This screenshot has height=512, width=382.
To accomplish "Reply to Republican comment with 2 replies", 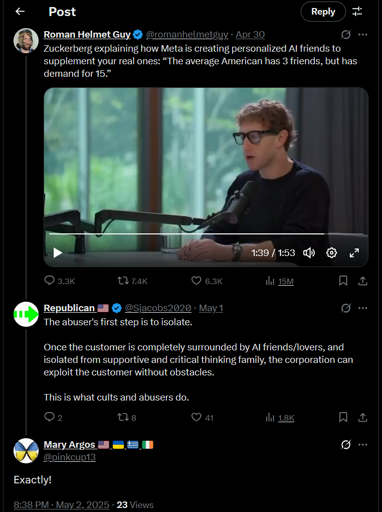I will [x=49, y=417].
